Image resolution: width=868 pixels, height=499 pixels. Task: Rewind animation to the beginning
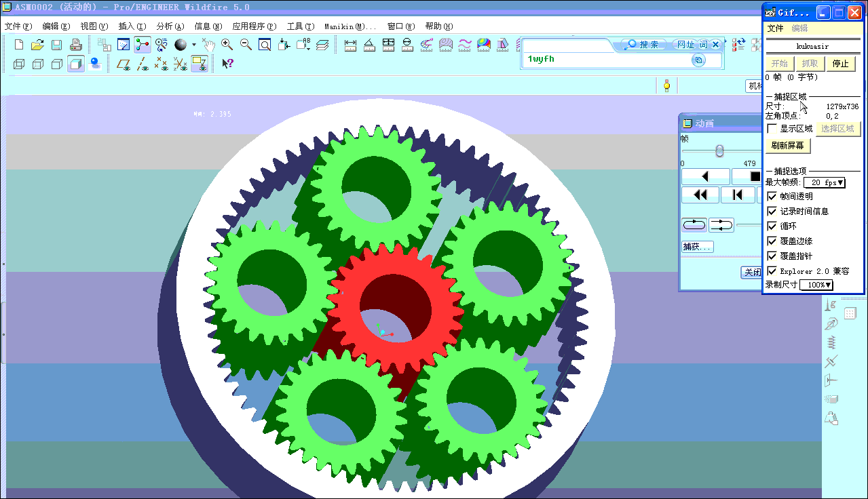point(700,195)
